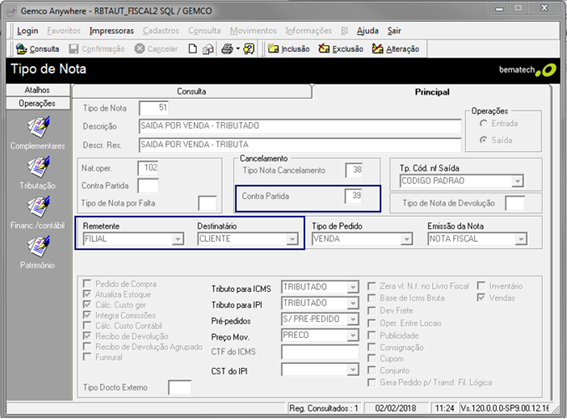Open the Cadastros menu
Image resolution: width=567 pixels, height=419 pixels.
[x=161, y=31]
